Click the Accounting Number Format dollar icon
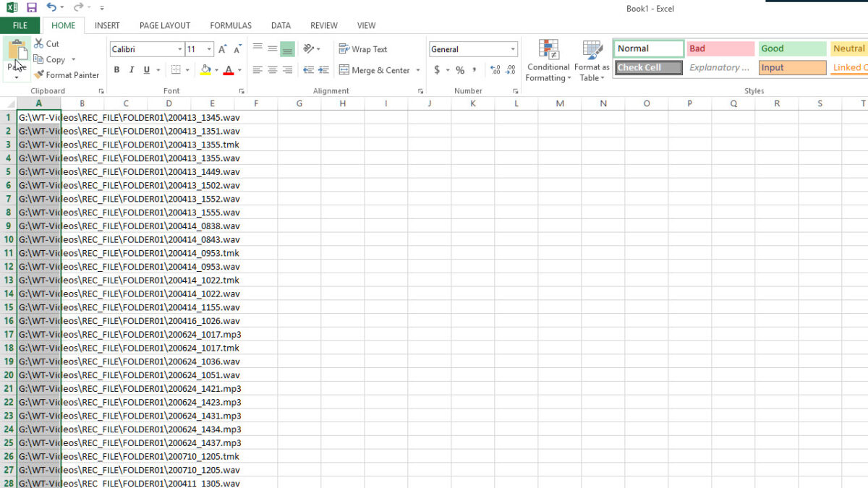The image size is (868, 488). (438, 70)
